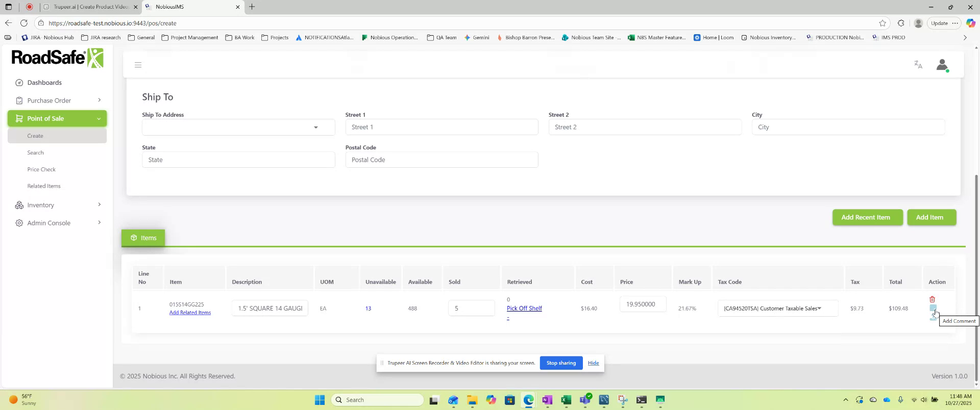Close the NobiousIMS tab

pyautogui.click(x=237, y=7)
